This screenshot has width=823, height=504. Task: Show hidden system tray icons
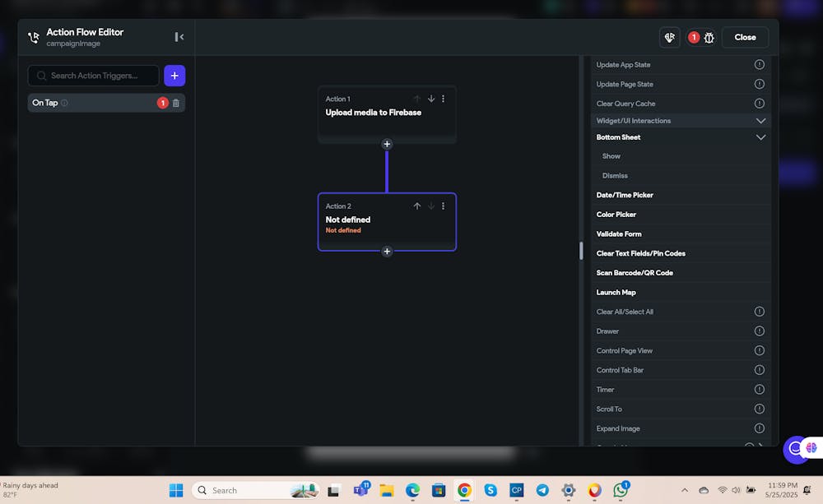point(685,490)
